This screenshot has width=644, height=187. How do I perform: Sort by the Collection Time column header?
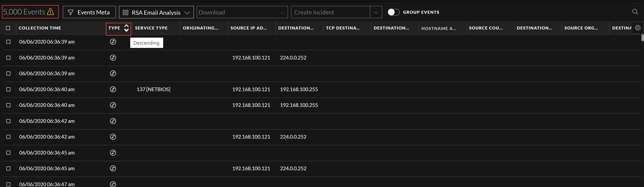coord(40,28)
